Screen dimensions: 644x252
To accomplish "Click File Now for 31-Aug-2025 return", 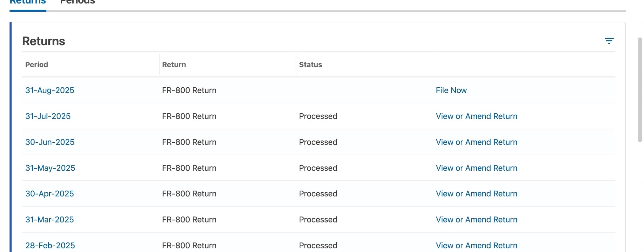I will coord(451,90).
